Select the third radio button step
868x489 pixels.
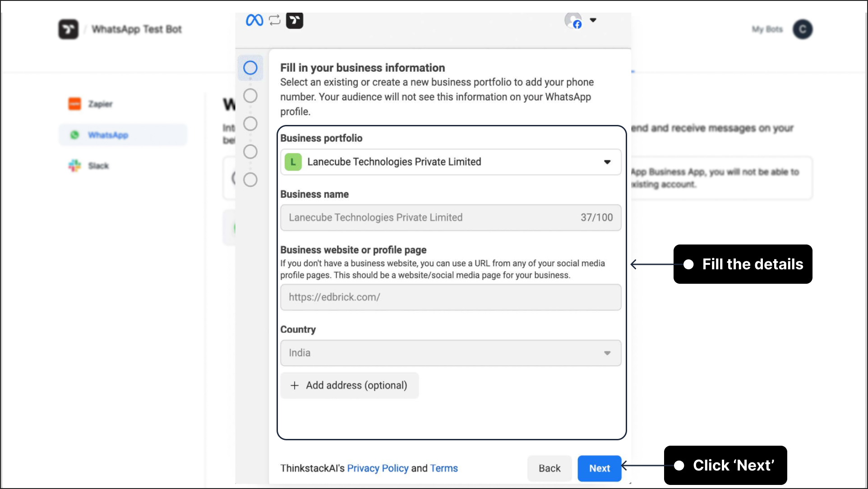coord(250,124)
